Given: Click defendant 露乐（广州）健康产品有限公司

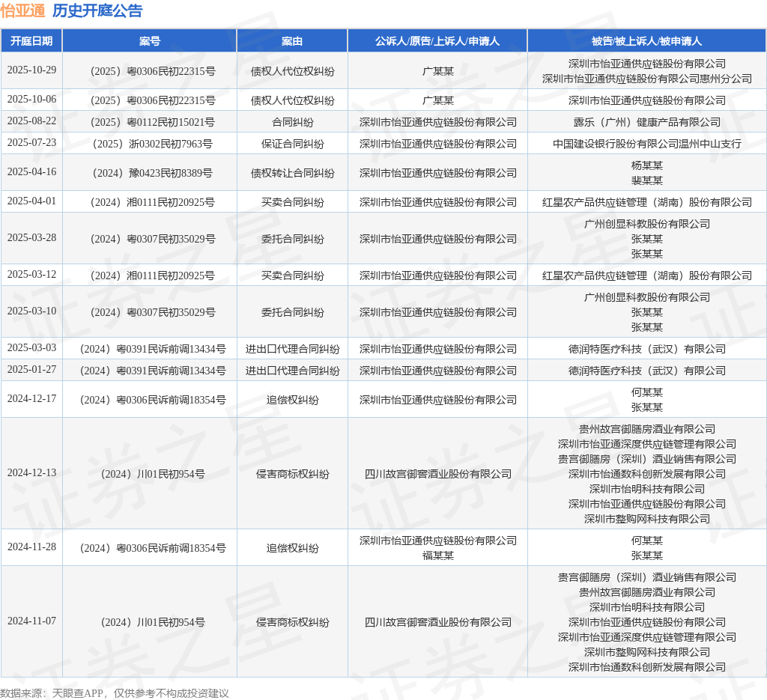Looking at the screenshot, I should click(x=646, y=122).
